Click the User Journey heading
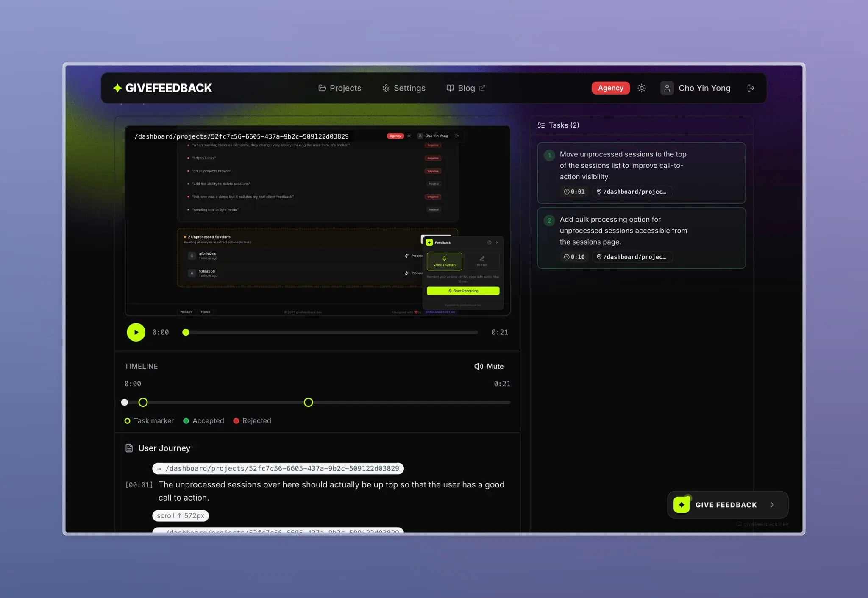 pyautogui.click(x=164, y=448)
